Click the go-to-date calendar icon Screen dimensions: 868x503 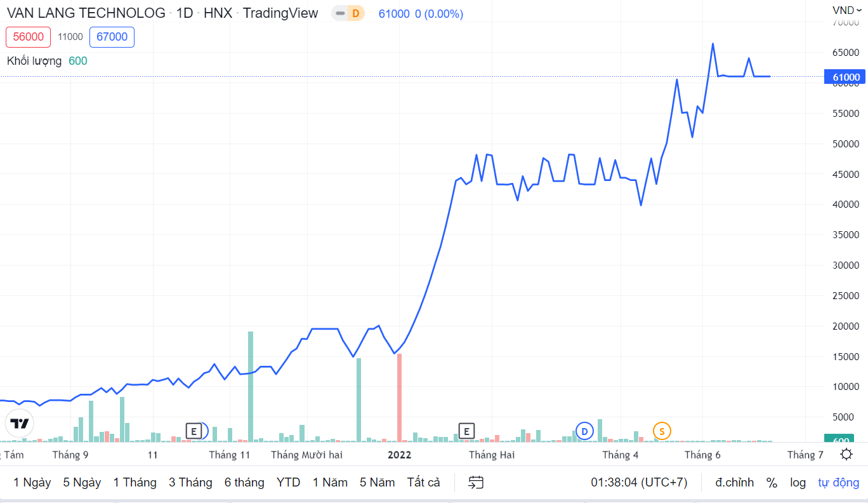(476, 483)
